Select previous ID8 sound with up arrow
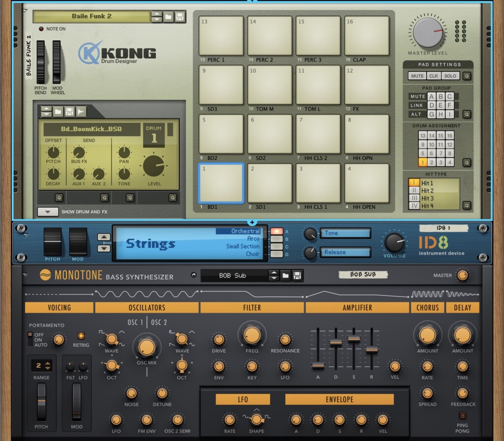 104,237
